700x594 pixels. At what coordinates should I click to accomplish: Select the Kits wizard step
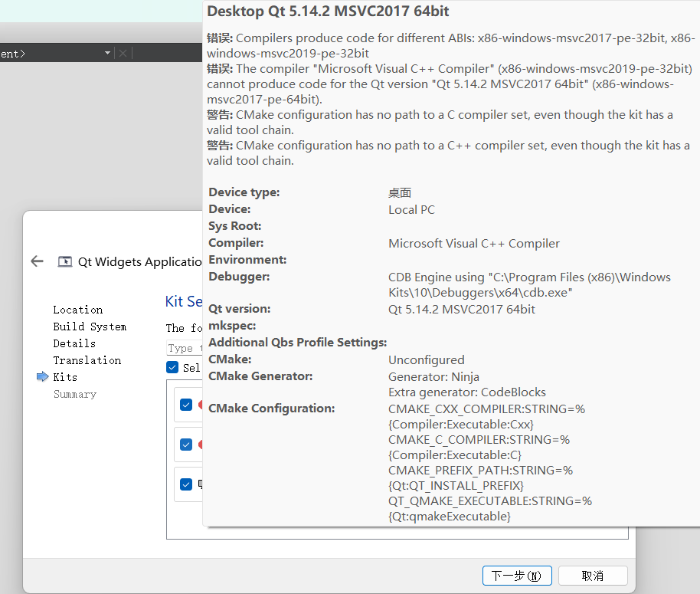(65, 377)
